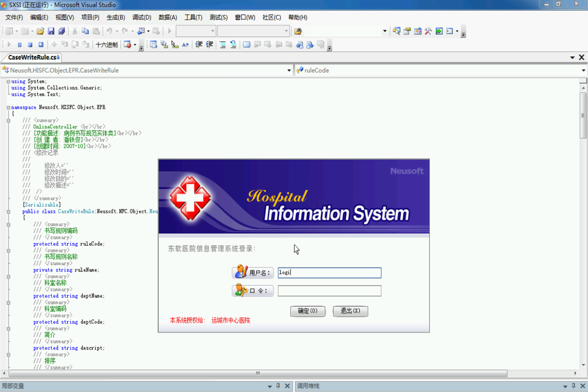Open Solution Explorer from its toolbar icon
This screenshot has height=392, width=588.
[x=396, y=31]
